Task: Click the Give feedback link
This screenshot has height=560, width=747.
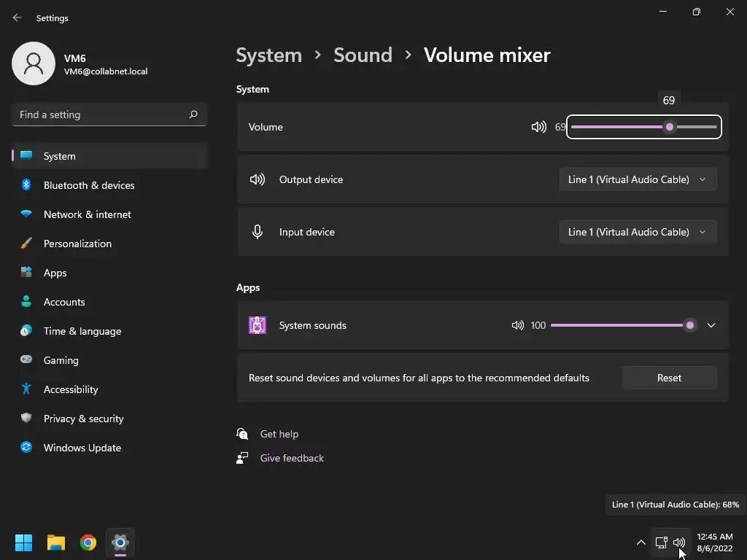Action: 292,458
